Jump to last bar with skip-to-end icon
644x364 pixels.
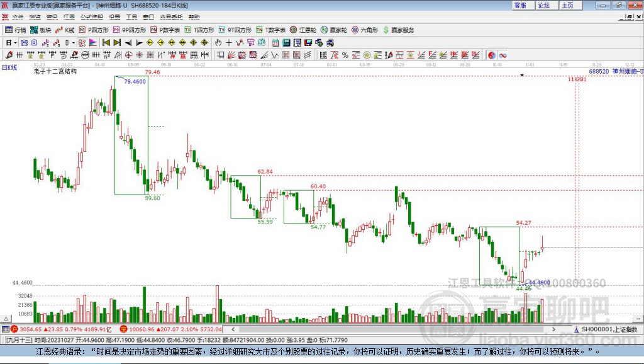coord(117,43)
